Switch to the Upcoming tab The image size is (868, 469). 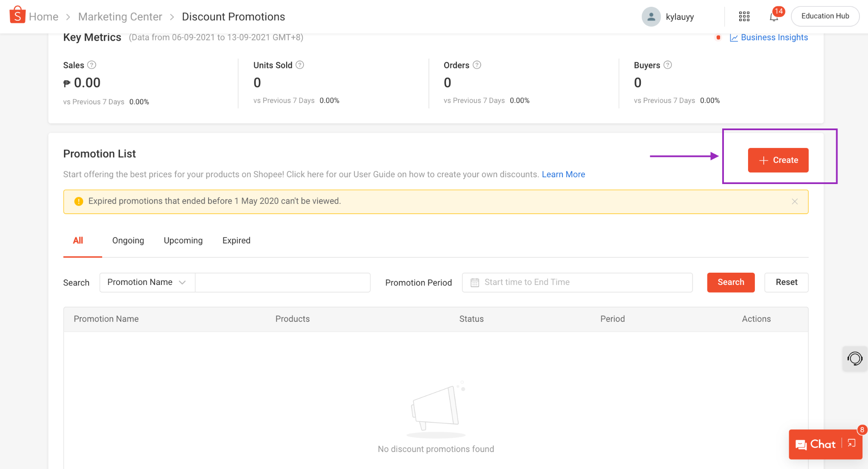point(183,240)
